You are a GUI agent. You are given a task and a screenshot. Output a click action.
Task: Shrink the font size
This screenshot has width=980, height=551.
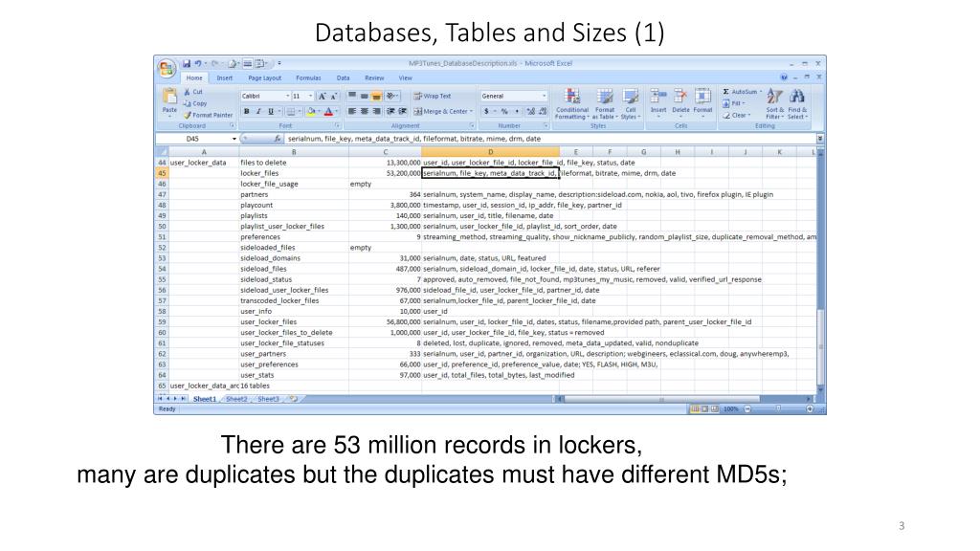point(334,97)
